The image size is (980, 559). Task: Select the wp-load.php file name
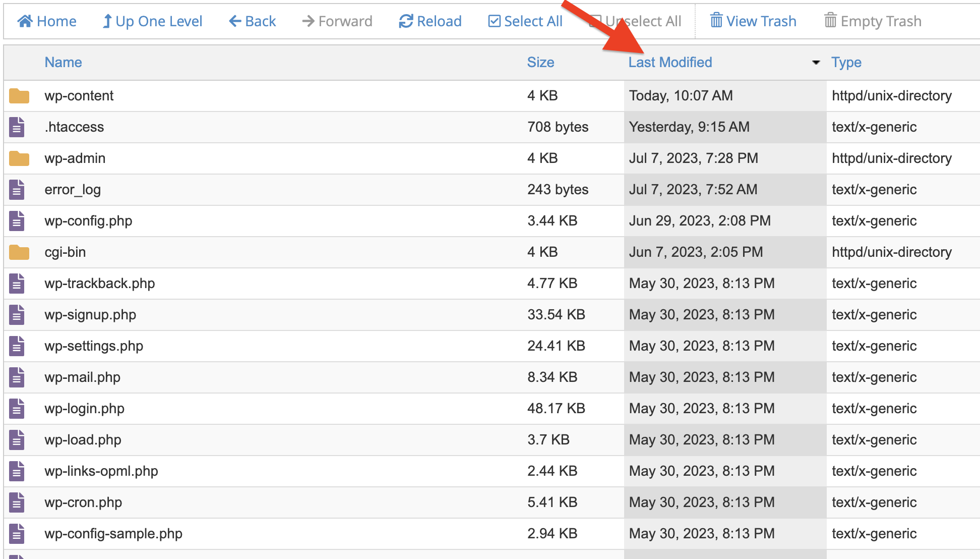tap(83, 440)
